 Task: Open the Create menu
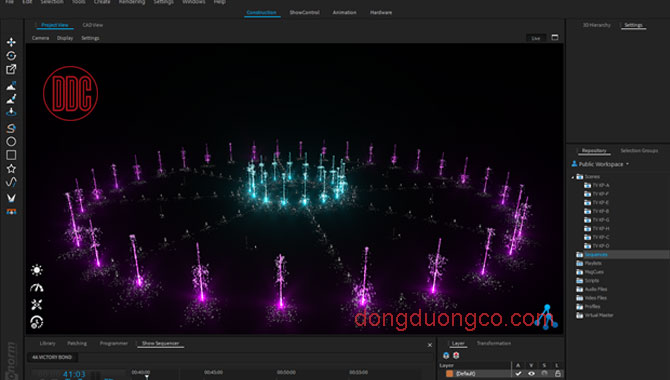102,2
